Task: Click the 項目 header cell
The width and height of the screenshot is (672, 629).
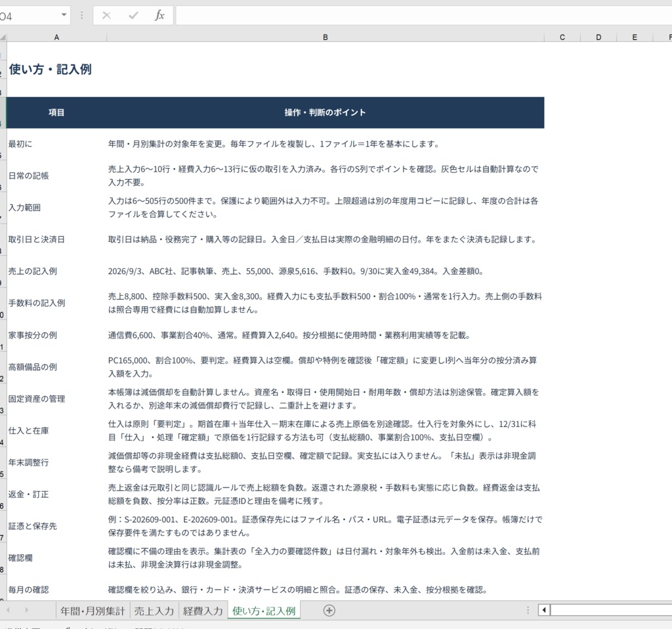Action: pos(56,112)
